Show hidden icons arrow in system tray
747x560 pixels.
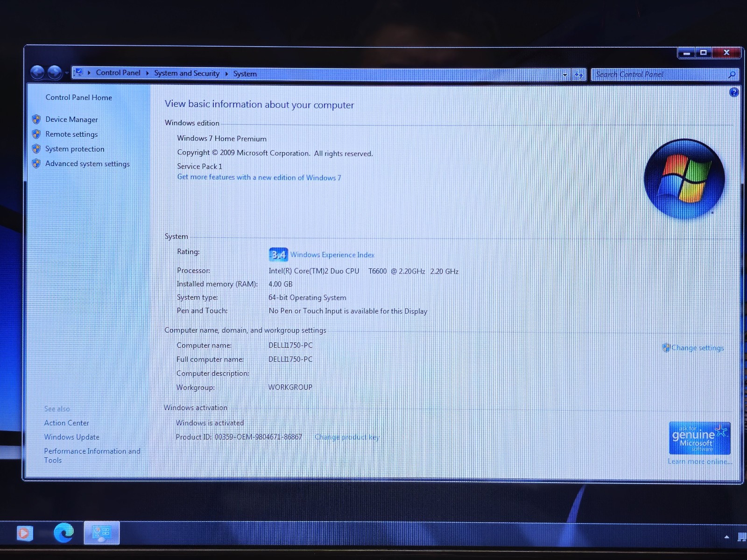[x=726, y=537]
